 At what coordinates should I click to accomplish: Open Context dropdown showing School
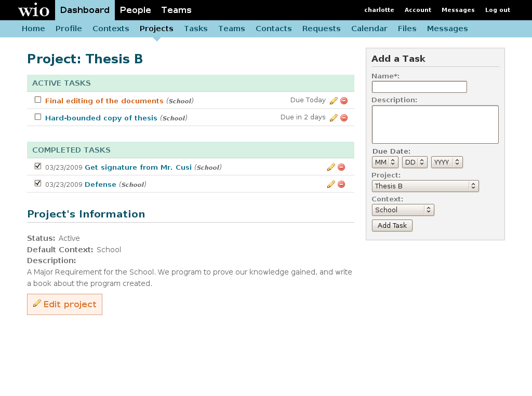pyautogui.click(x=403, y=210)
